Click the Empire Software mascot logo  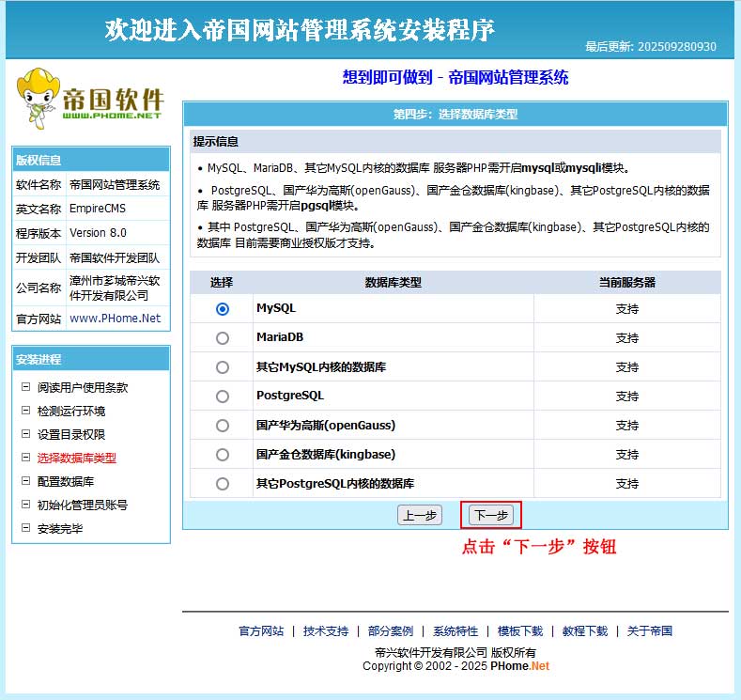89,99
